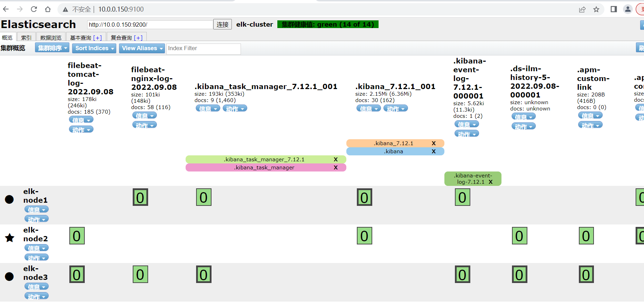Open 动作 menu for filebeat-tomcat-log index

(x=81, y=130)
